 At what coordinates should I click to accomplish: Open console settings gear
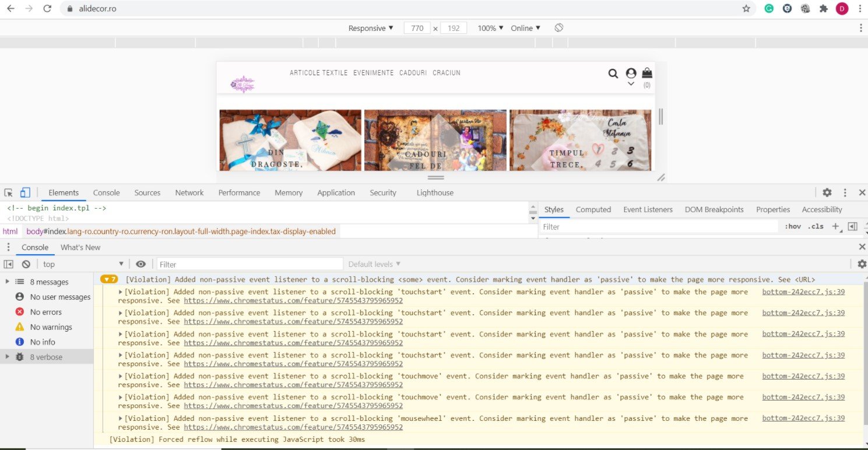[x=862, y=264]
